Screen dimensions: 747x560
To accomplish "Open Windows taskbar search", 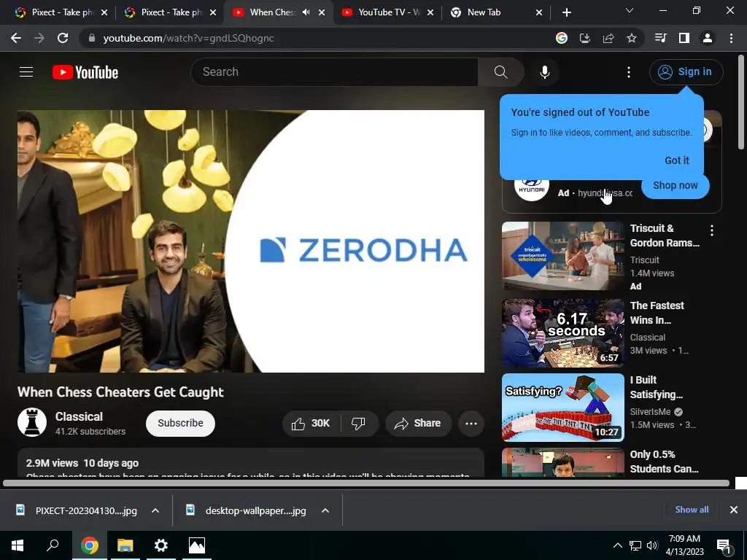I will coord(53,545).
